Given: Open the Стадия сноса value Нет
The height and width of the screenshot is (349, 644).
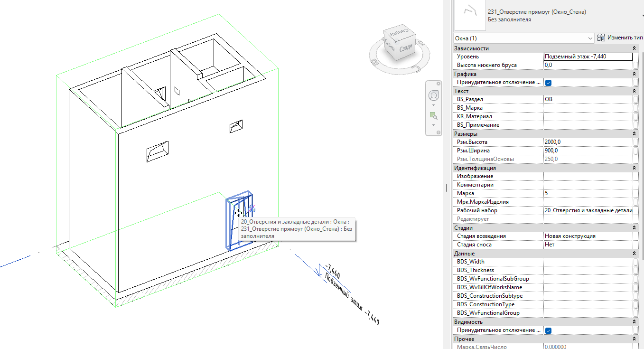Looking at the screenshot, I should click(x=588, y=245).
